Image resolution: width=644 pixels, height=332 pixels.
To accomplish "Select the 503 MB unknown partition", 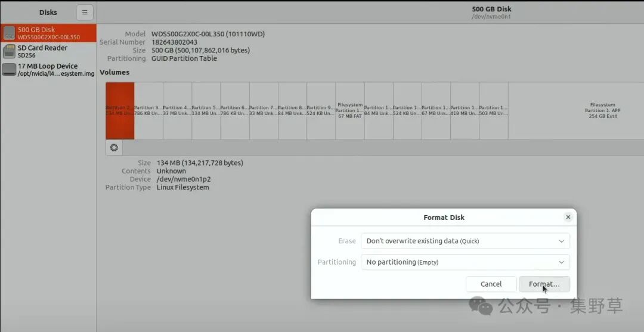I will coord(494,111).
